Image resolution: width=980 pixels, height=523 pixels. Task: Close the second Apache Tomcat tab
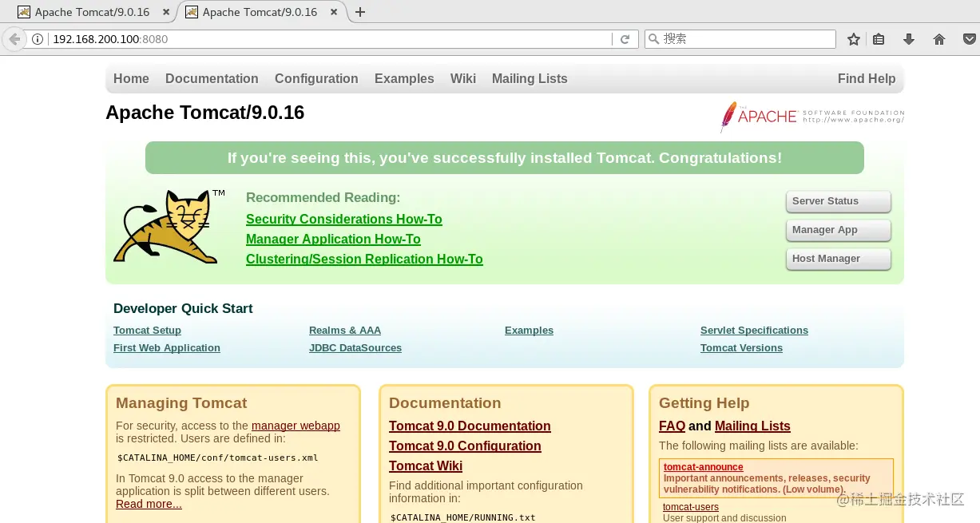pos(333,12)
